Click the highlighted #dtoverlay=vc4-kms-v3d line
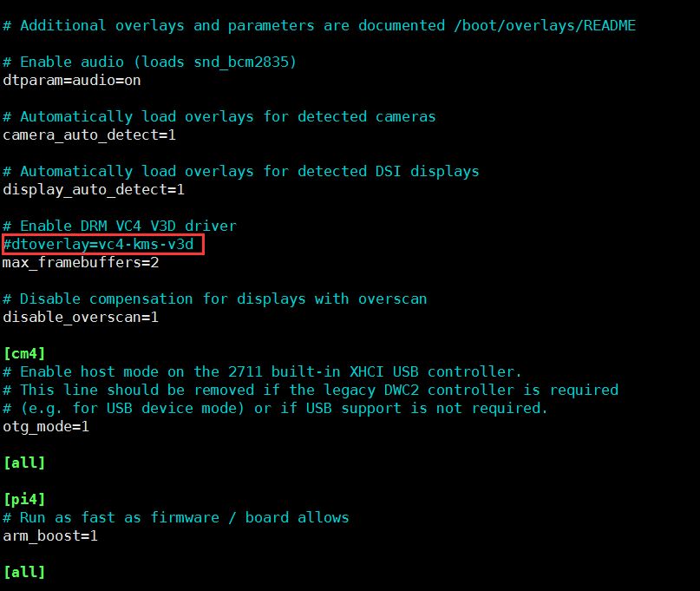Image resolution: width=700 pixels, height=591 pixels. 102,245
